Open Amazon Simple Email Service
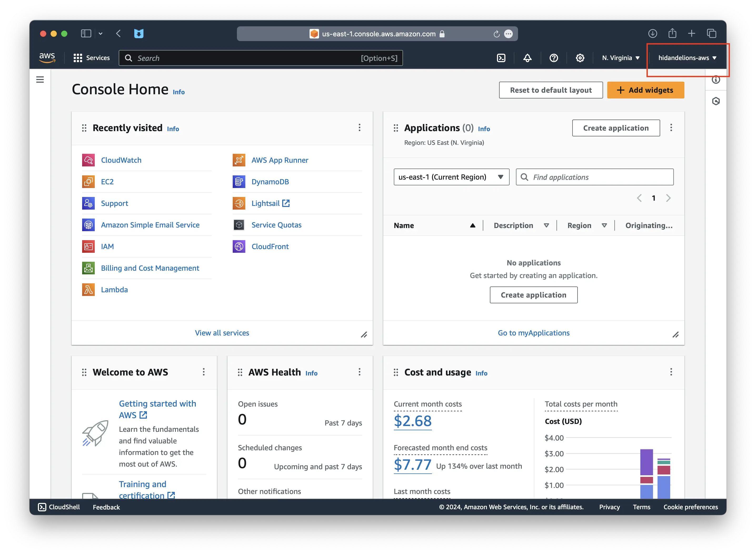756x554 pixels. (x=150, y=225)
